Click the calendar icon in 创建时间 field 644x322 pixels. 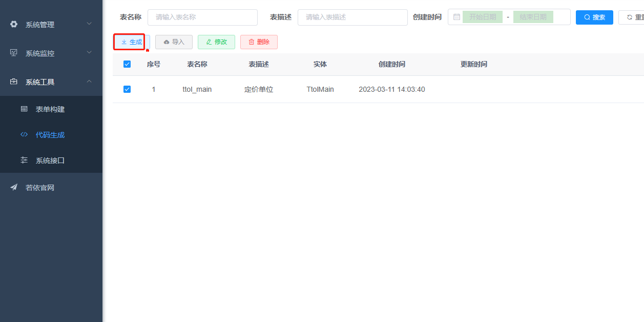[456, 16]
